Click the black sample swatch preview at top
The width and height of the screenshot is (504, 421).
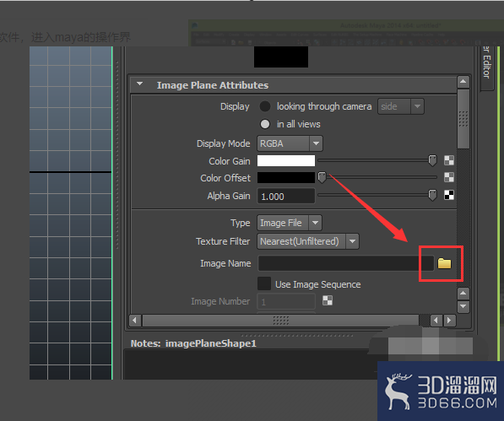pyautogui.click(x=281, y=57)
